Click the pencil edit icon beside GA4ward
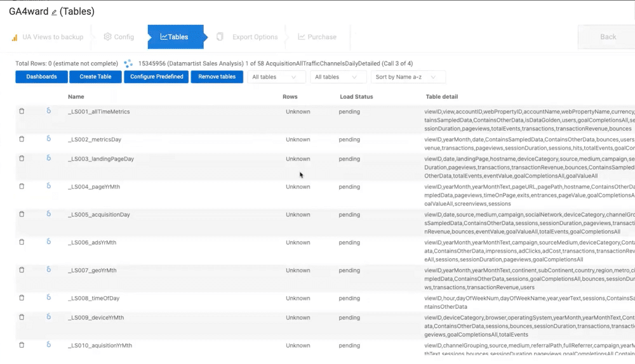The width and height of the screenshot is (635, 364). click(x=54, y=12)
